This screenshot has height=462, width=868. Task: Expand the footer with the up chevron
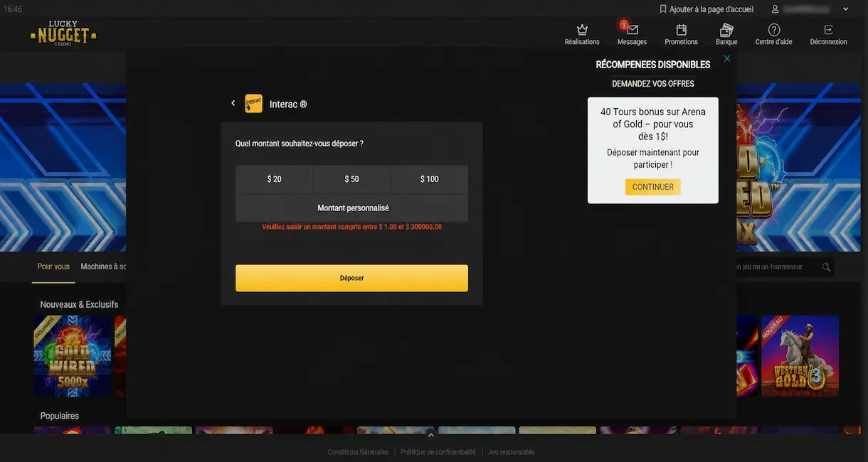coord(430,435)
